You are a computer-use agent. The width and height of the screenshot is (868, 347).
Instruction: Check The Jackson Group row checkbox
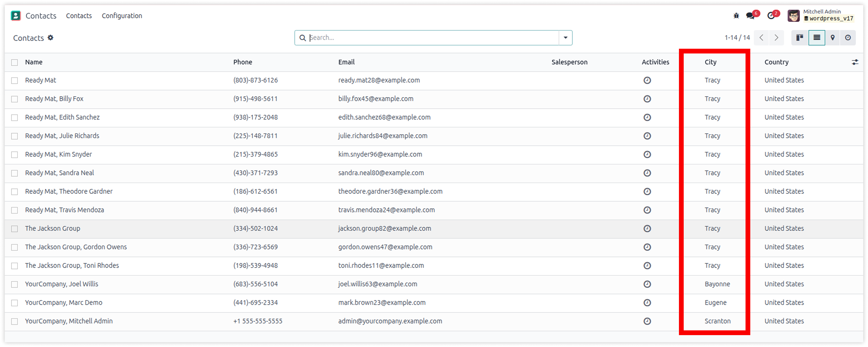[x=15, y=229]
